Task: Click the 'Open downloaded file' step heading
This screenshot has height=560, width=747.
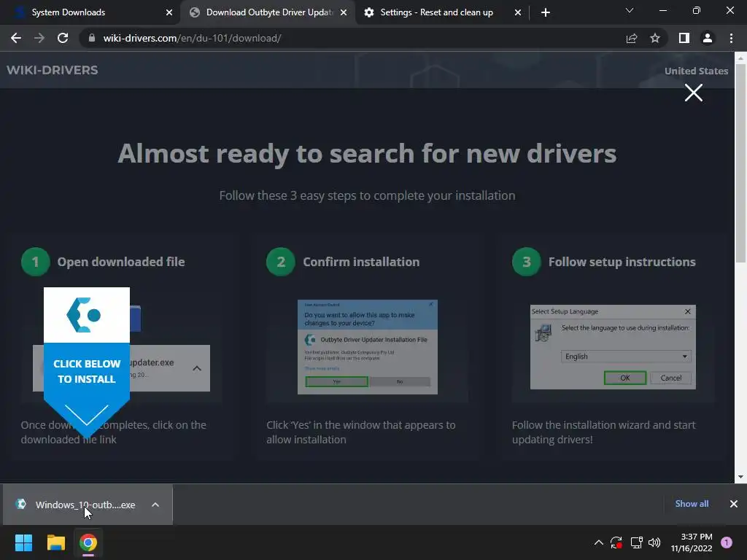Action: pyautogui.click(x=121, y=262)
